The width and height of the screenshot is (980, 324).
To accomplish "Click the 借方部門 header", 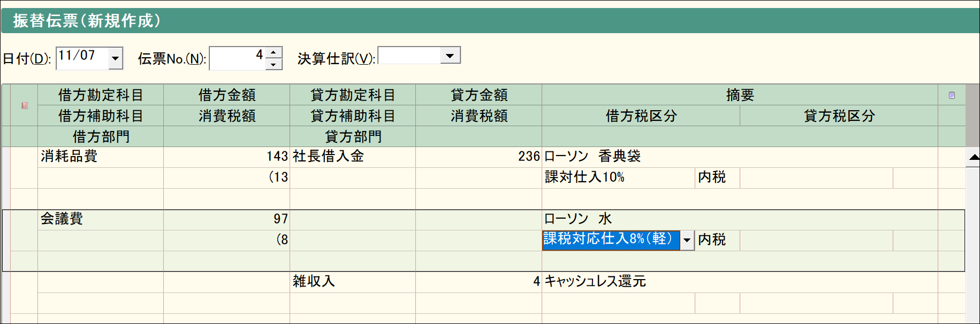I will 101,136.
